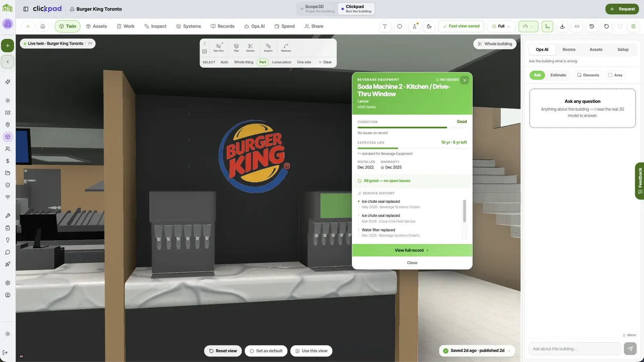Switch to Scope3D shape the building mode
The width and height of the screenshot is (644, 362).
pyautogui.click(x=318, y=9)
